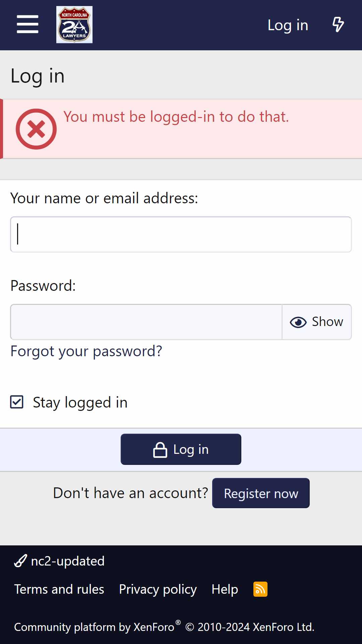Open the hamburger navigation menu
This screenshot has height=644, width=362.
tap(27, 24)
